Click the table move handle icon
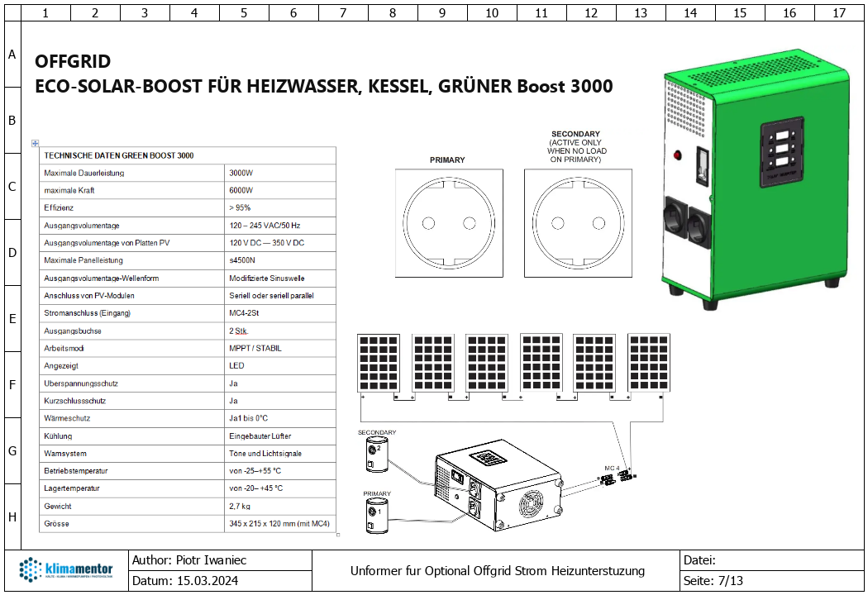Viewport: 868px width, 595px height. click(x=35, y=144)
